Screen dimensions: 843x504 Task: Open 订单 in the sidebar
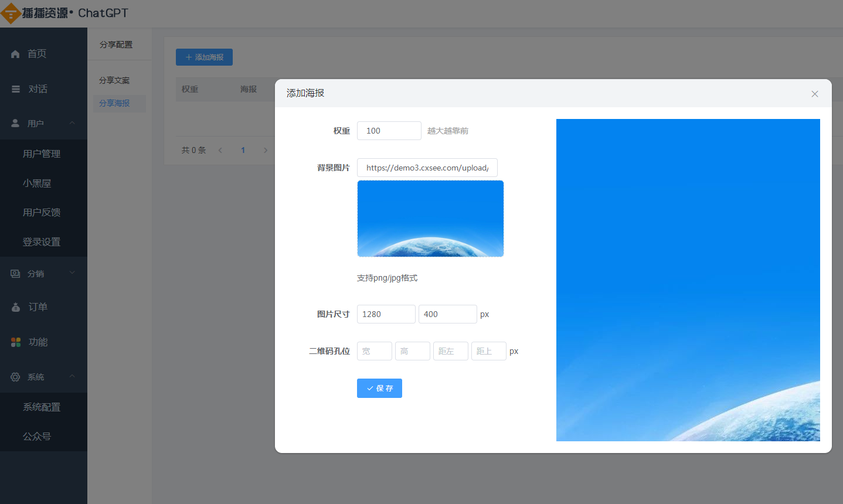tap(43, 307)
